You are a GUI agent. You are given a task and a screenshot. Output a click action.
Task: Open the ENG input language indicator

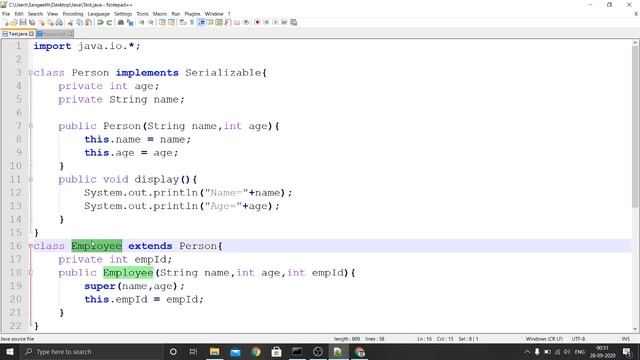(x=580, y=352)
